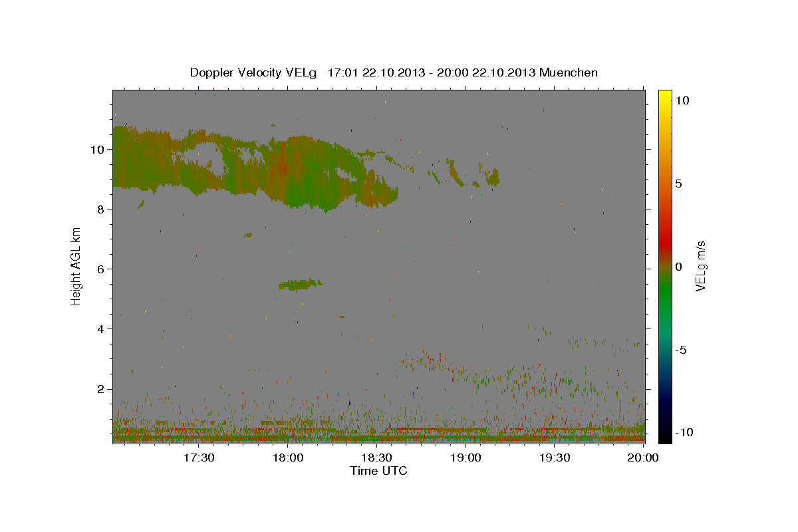Image resolution: width=798 pixels, height=532 pixels.
Task: Select the 19:00 time axis label
Action: tap(465, 458)
